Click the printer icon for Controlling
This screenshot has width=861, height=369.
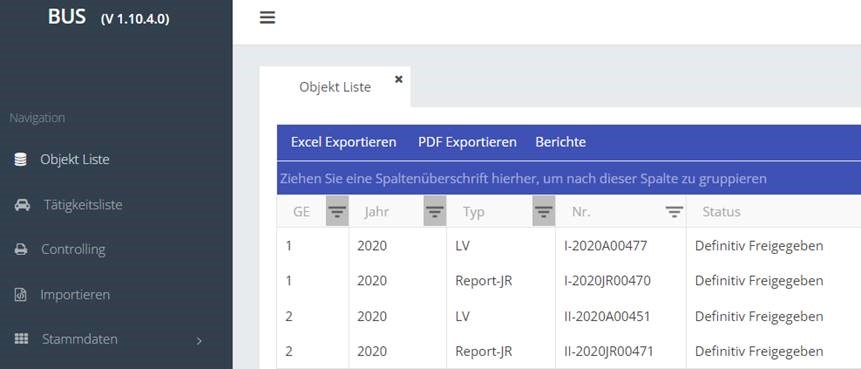click(21, 249)
